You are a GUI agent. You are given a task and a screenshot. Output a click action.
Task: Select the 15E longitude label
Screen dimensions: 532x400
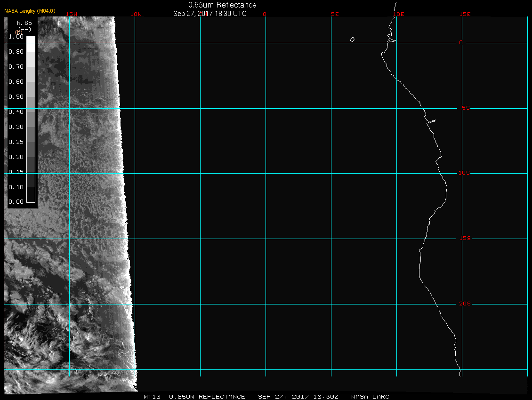point(465,14)
